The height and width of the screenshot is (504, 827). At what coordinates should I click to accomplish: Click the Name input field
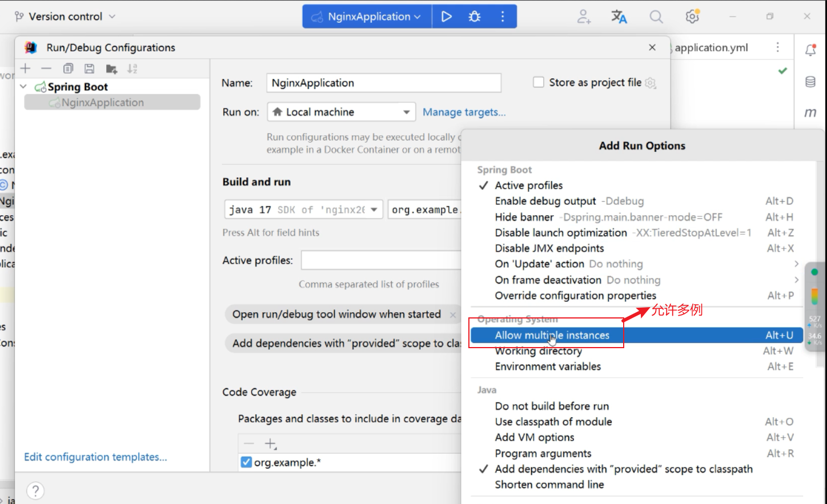tap(384, 83)
